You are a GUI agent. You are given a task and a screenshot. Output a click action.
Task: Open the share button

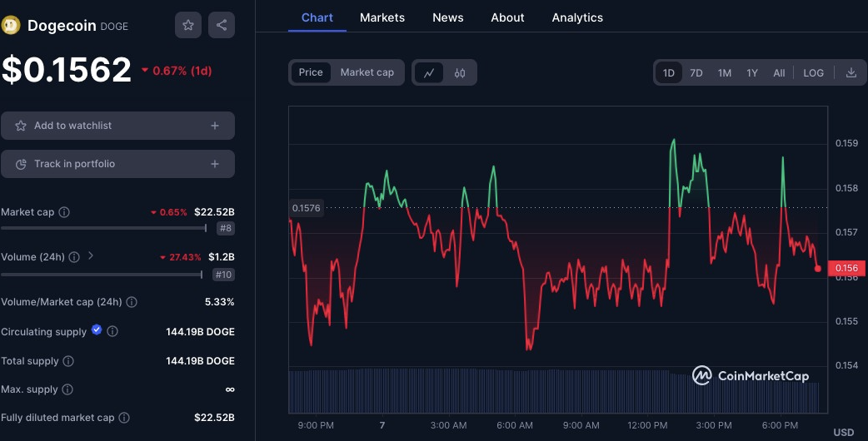pos(222,25)
